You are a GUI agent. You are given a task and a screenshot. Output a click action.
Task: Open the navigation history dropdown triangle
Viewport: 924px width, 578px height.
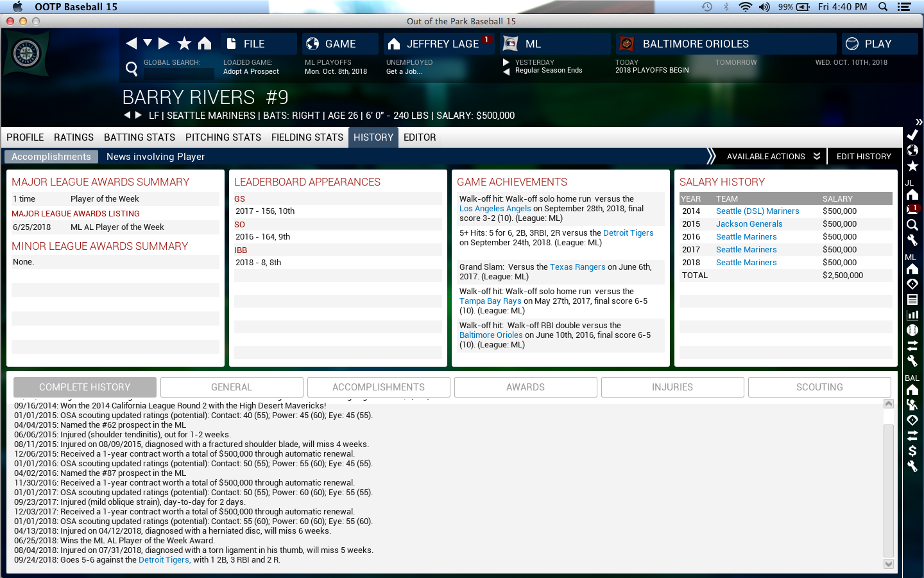pos(148,42)
